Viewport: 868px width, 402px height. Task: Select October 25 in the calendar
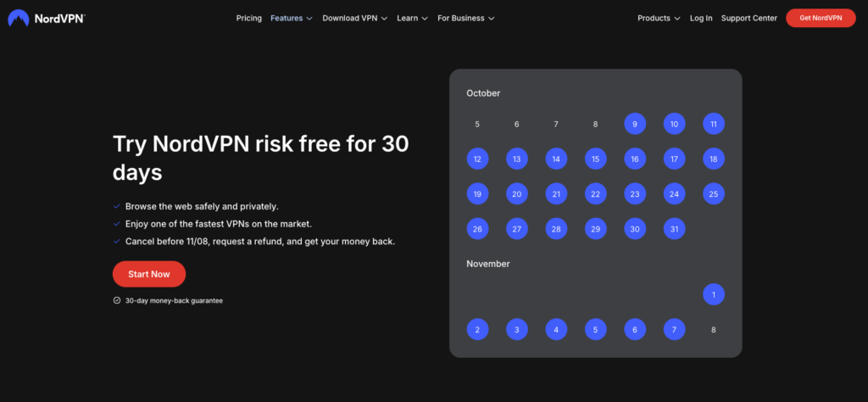click(714, 194)
